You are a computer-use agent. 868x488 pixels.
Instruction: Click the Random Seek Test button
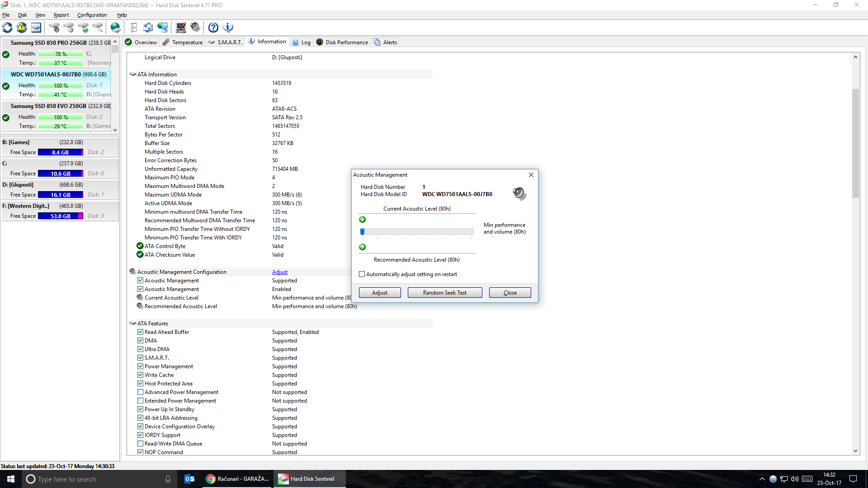pyautogui.click(x=444, y=293)
